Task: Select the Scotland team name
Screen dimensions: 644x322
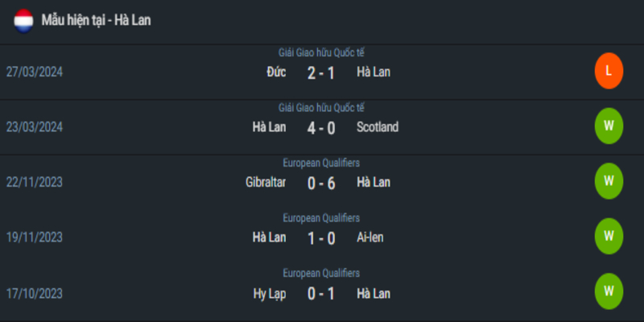Action: (x=378, y=127)
